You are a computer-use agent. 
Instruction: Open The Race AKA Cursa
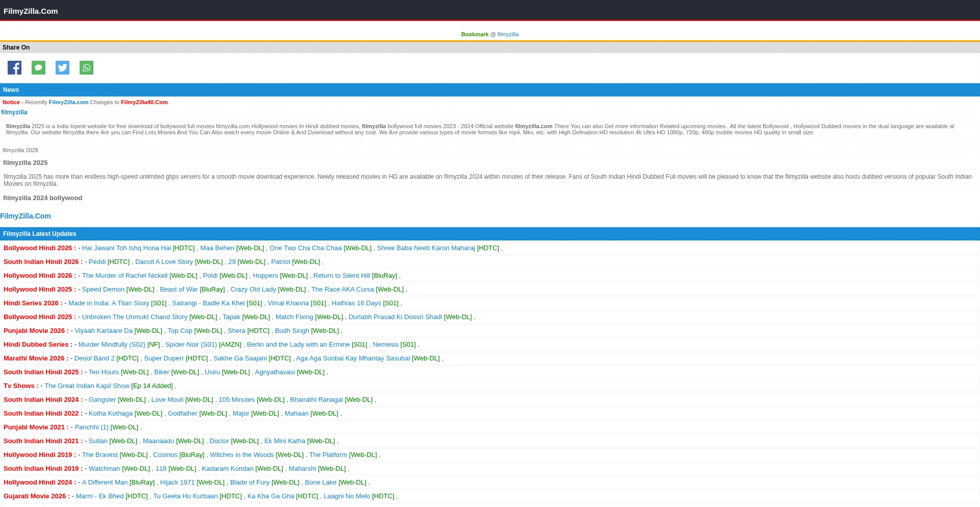click(342, 289)
